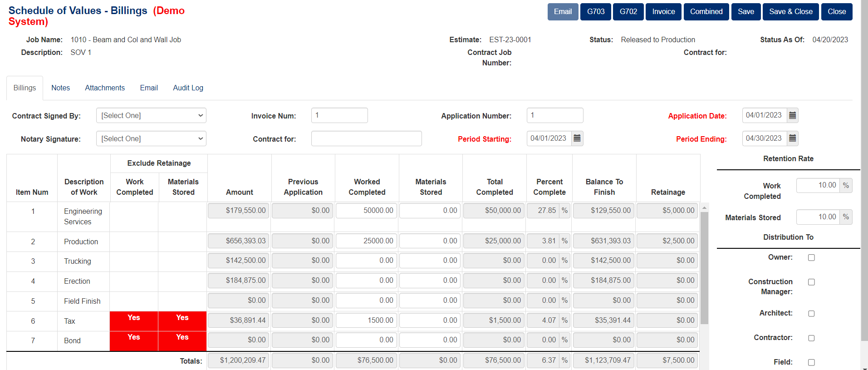Image resolution: width=868 pixels, height=370 pixels.
Task: Click the Save button
Action: [x=746, y=12]
